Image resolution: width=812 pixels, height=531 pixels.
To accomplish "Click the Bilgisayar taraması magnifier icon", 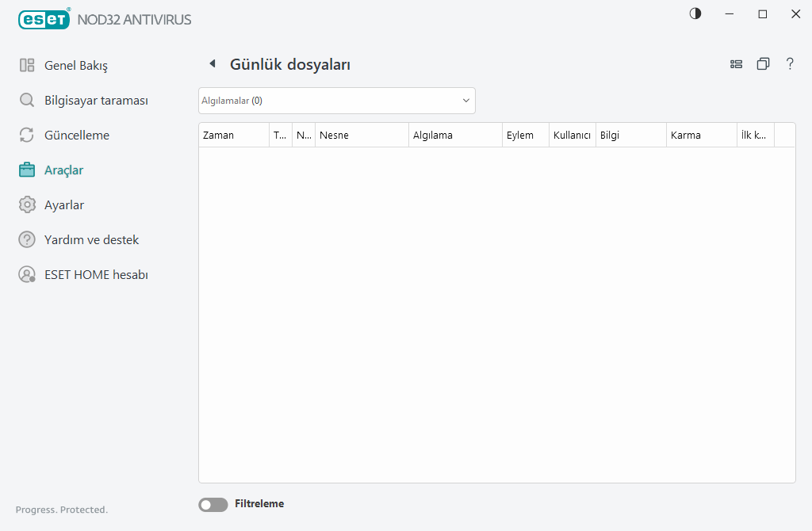I will (x=27, y=101).
